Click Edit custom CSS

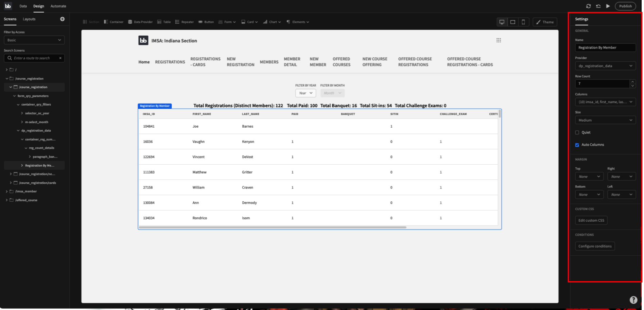pyautogui.click(x=591, y=220)
